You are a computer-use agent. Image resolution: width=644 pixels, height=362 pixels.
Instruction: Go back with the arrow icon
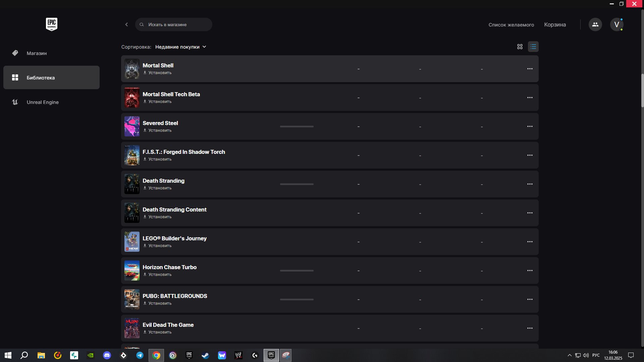pos(126,24)
